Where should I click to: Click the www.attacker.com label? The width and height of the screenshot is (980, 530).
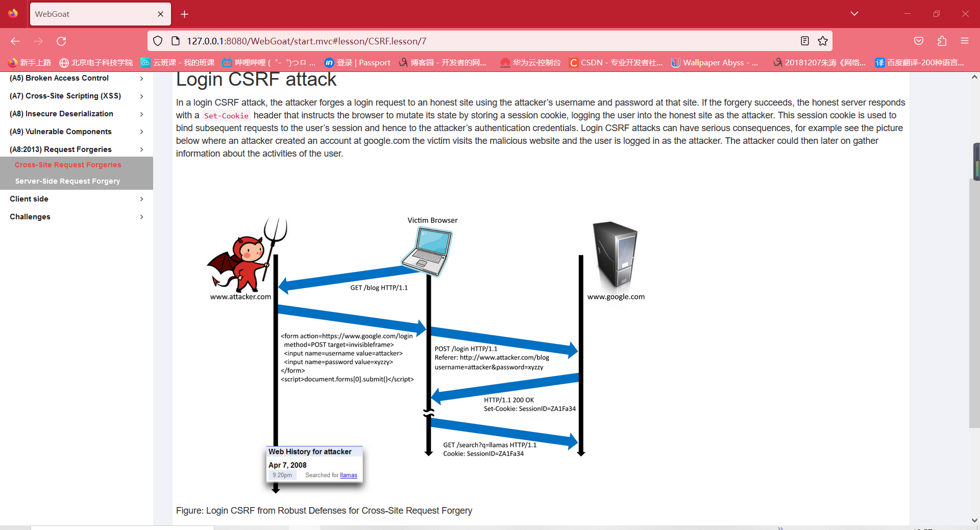(x=240, y=297)
